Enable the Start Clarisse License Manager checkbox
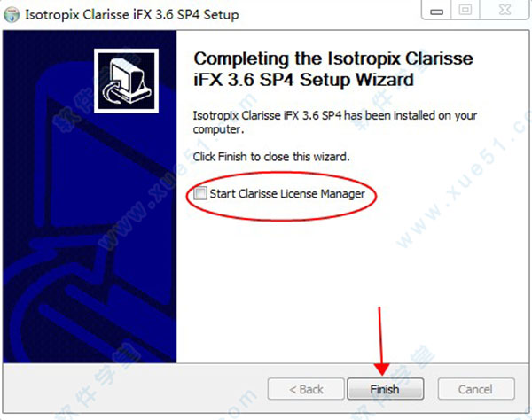 pos(200,193)
